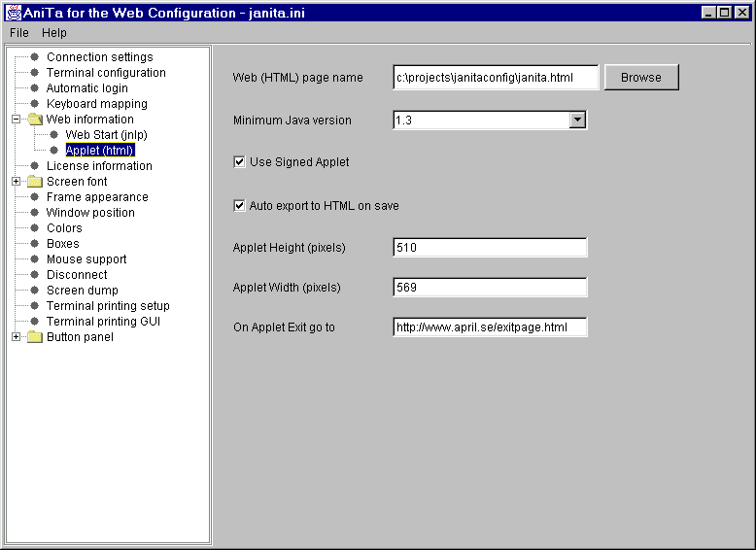This screenshot has height=550, width=756.
Task: Click the bullet icon beside Web Start (jnlp)
Action: [x=54, y=134]
